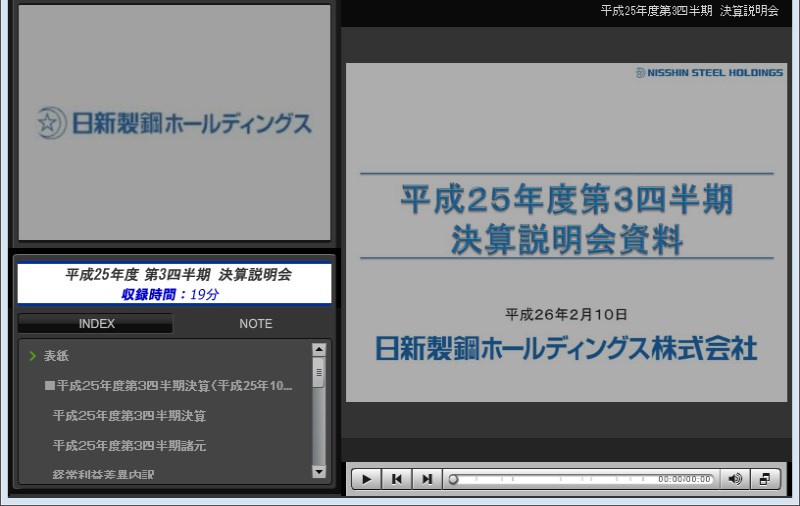Click the green arrow beside 表紙
The width and height of the screenshot is (800, 506).
(x=33, y=356)
